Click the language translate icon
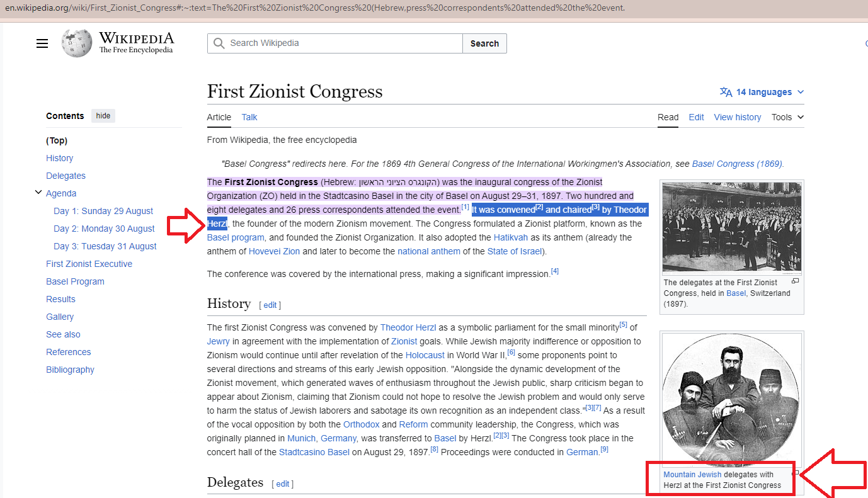Viewport: 868px width, 498px height. [x=726, y=93]
